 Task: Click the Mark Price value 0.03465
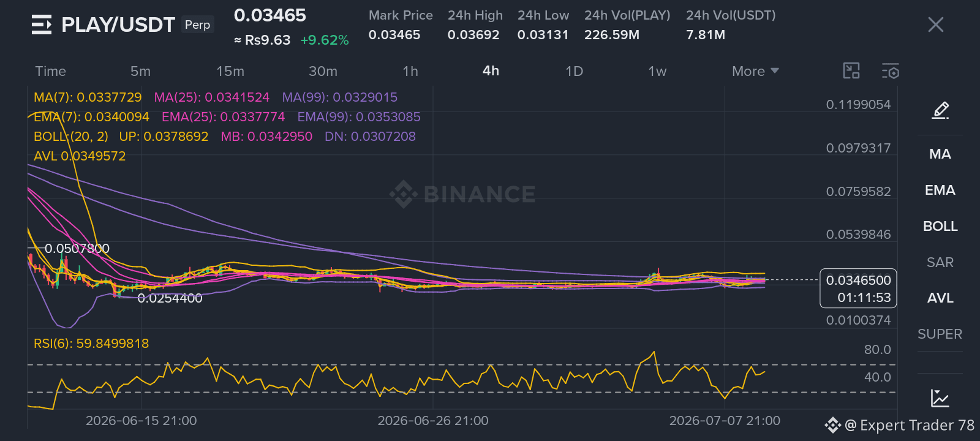coord(394,35)
